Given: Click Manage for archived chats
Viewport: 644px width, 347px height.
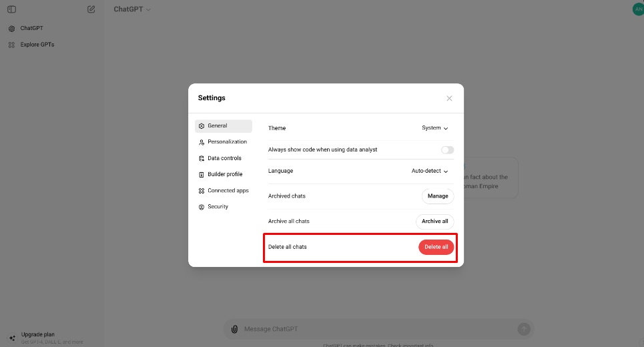Looking at the screenshot, I should coord(438,196).
